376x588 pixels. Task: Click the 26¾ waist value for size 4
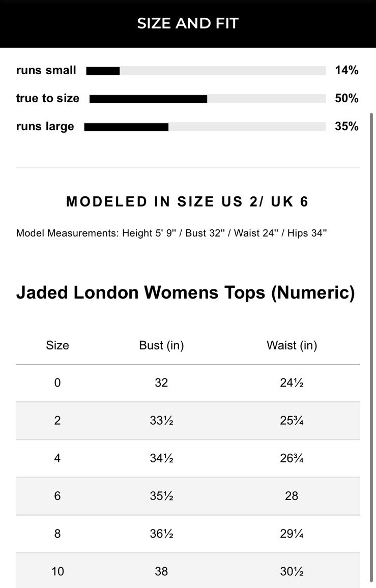click(292, 458)
